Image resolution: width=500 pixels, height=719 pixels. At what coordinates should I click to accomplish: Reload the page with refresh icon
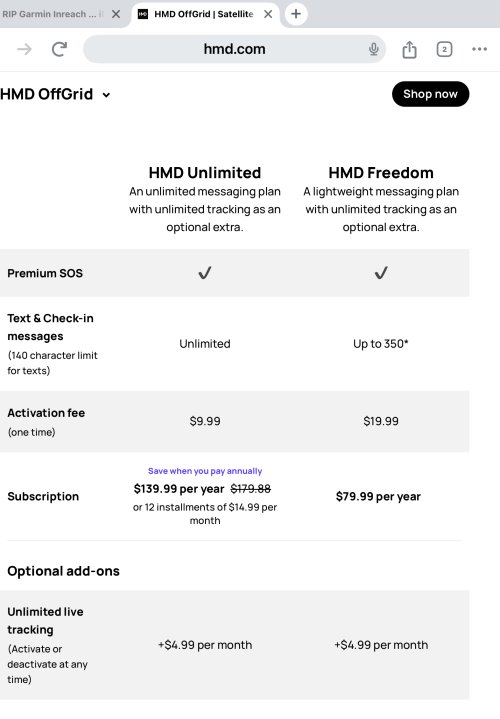(x=59, y=49)
